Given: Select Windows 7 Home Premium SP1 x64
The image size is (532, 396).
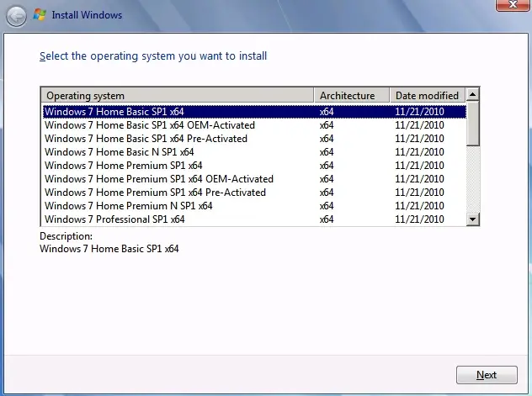Looking at the screenshot, I should coord(254,166).
